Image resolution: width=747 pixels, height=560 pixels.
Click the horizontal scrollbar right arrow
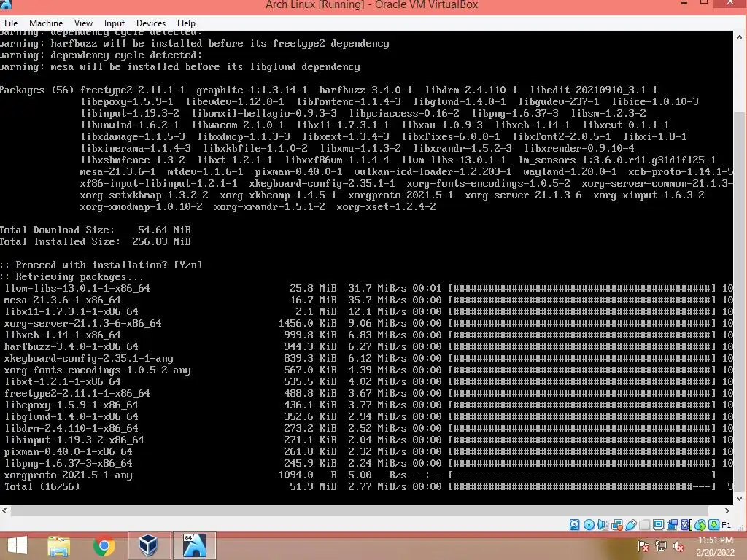(727, 510)
